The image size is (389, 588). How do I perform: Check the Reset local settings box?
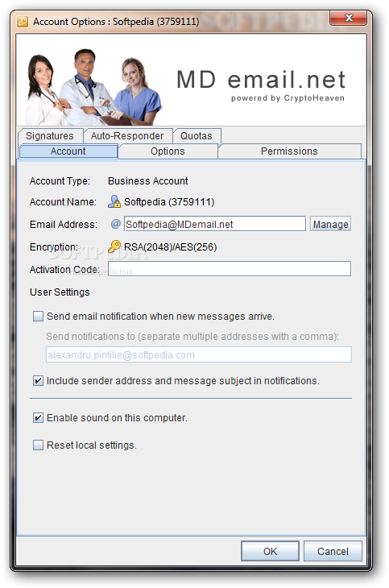pos(39,445)
